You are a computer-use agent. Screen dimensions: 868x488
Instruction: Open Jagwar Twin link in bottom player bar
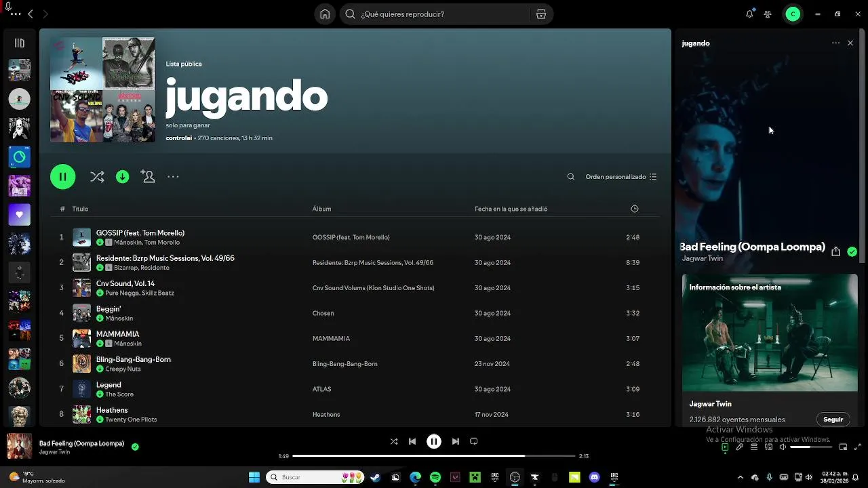pyautogui.click(x=54, y=452)
